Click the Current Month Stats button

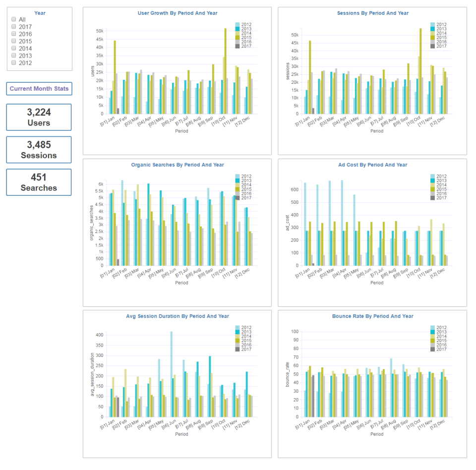(39, 89)
